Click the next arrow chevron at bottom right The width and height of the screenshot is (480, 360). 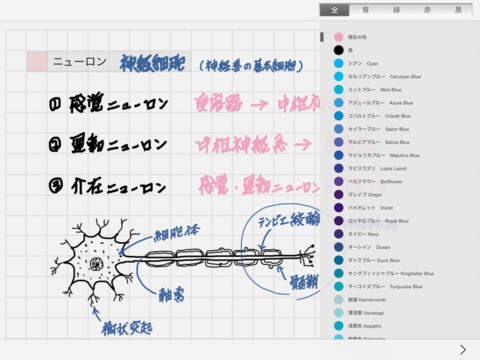coord(463,350)
